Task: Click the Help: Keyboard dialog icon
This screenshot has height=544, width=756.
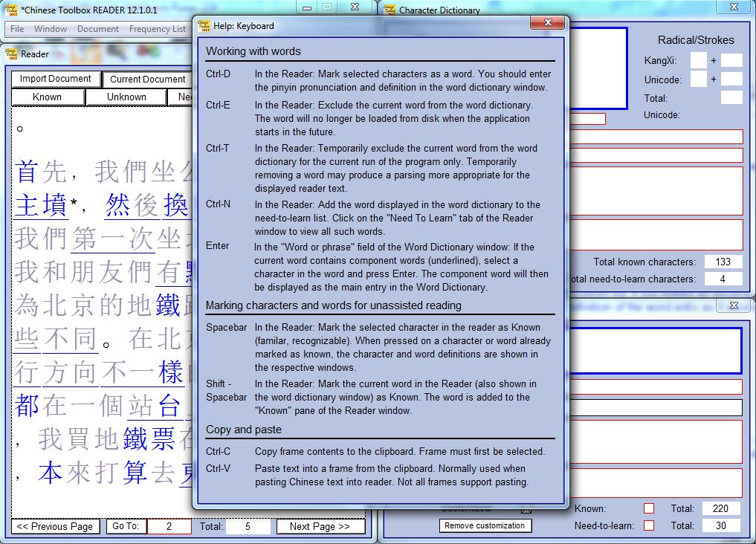Action: (204, 26)
